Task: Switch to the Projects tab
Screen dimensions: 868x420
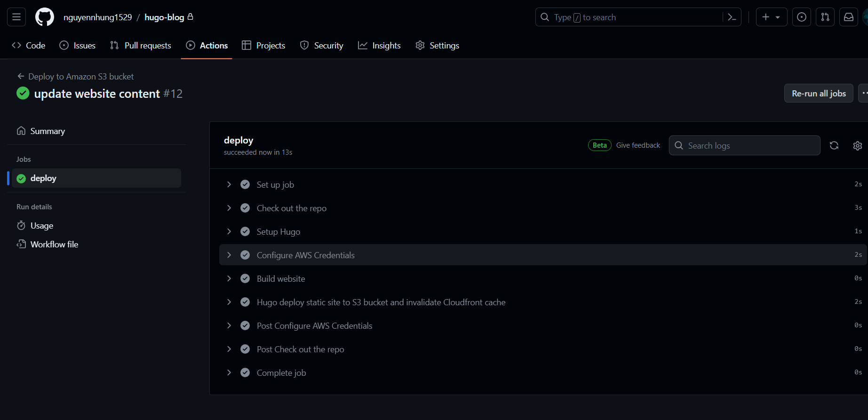Action: point(263,45)
